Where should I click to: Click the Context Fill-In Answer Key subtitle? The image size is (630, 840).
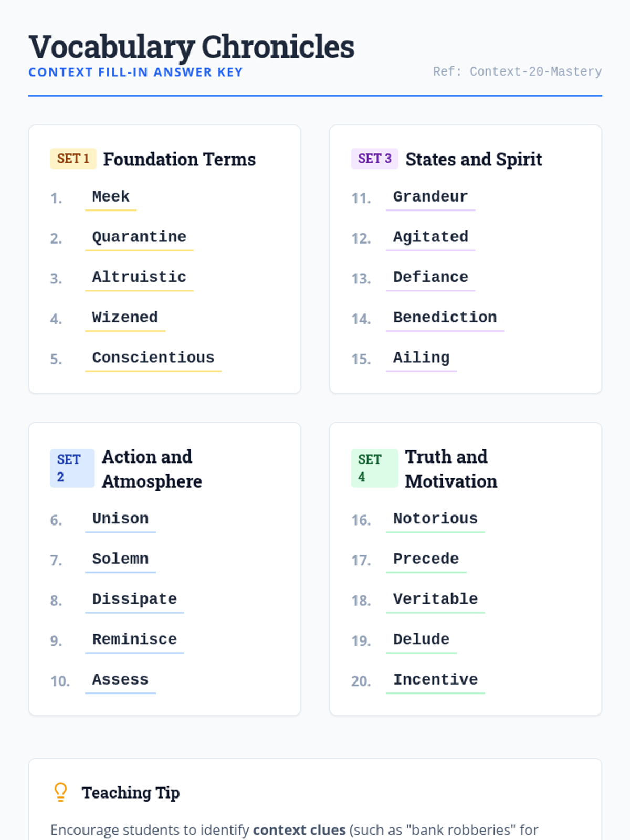(x=135, y=72)
